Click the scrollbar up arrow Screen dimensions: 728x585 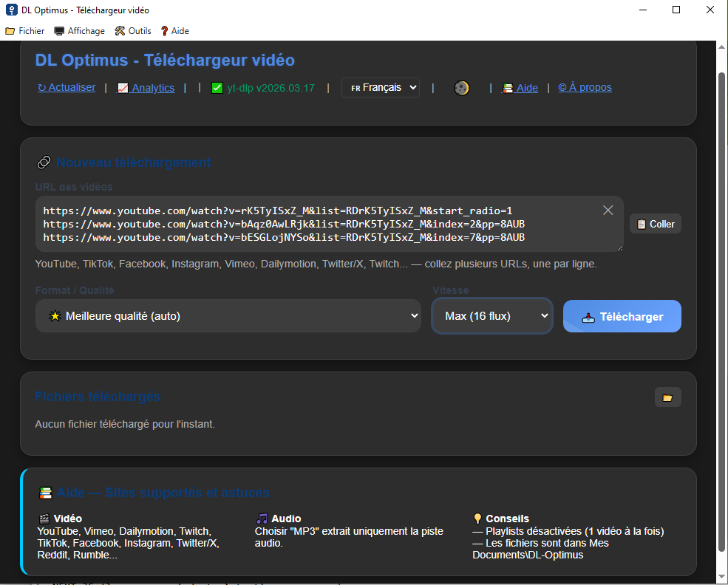(721, 47)
